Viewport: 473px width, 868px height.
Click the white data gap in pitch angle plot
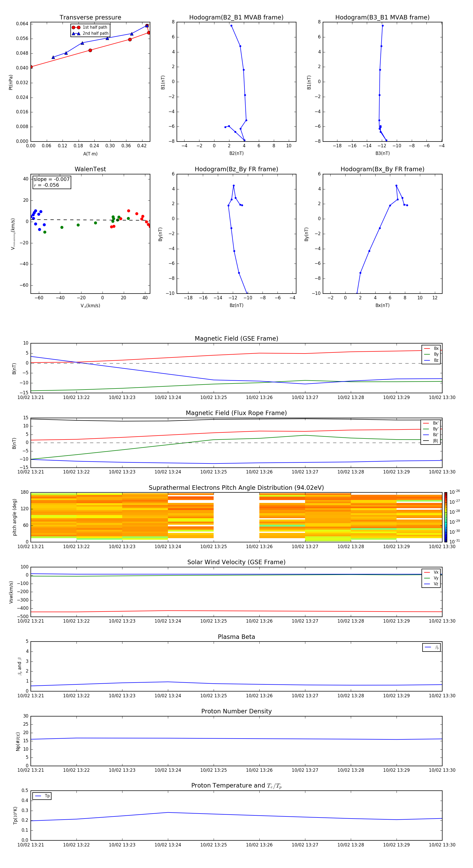coord(236,517)
